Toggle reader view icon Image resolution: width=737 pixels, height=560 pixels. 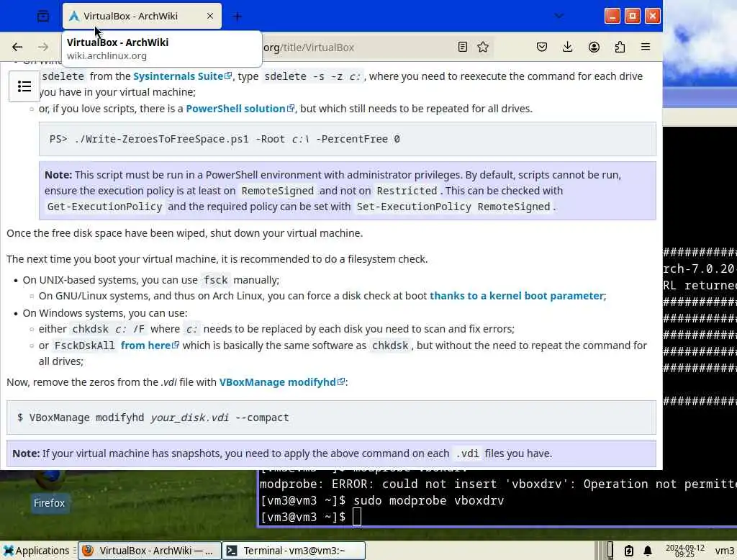pos(463,47)
